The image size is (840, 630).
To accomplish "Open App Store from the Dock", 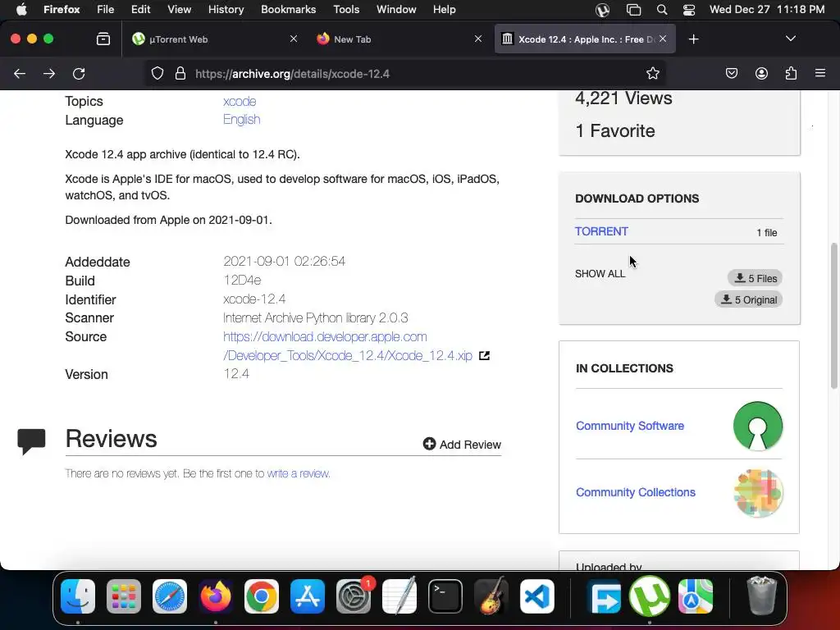I will point(308,596).
